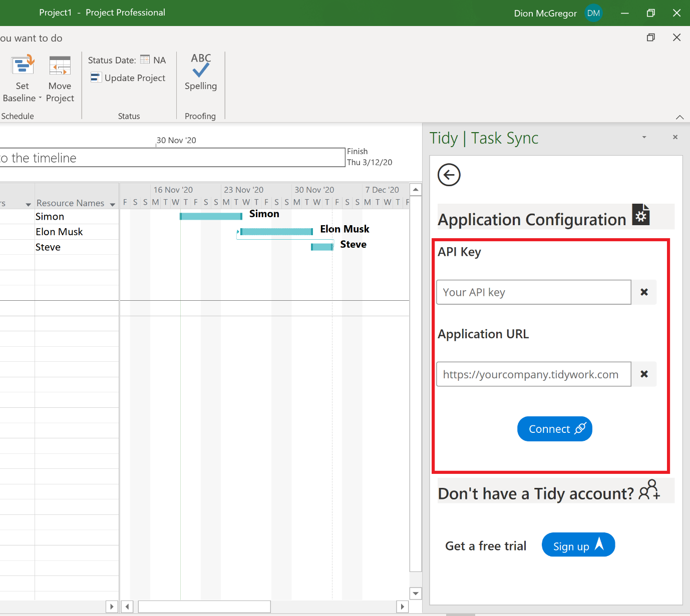The height and width of the screenshot is (616, 690).
Task: Click the back arrow in Tidy panel
Action: tap(449, 175)
